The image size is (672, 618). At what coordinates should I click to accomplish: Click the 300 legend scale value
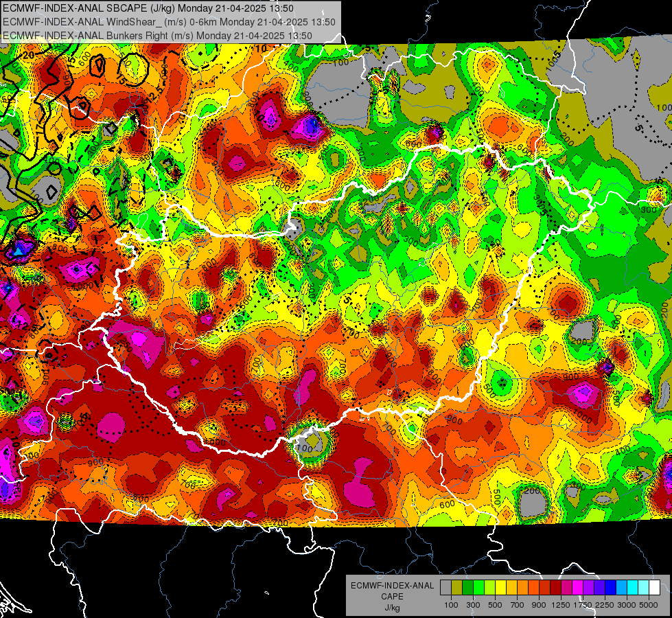click(473, 605)
